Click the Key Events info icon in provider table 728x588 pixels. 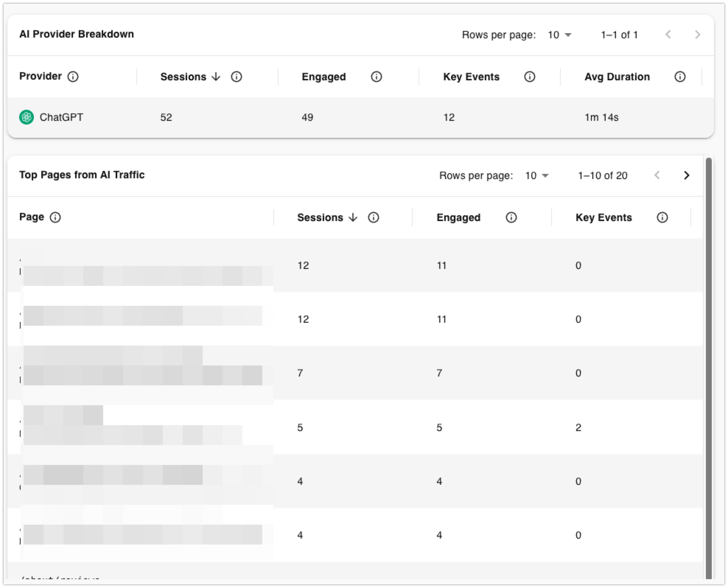[529, 77]
